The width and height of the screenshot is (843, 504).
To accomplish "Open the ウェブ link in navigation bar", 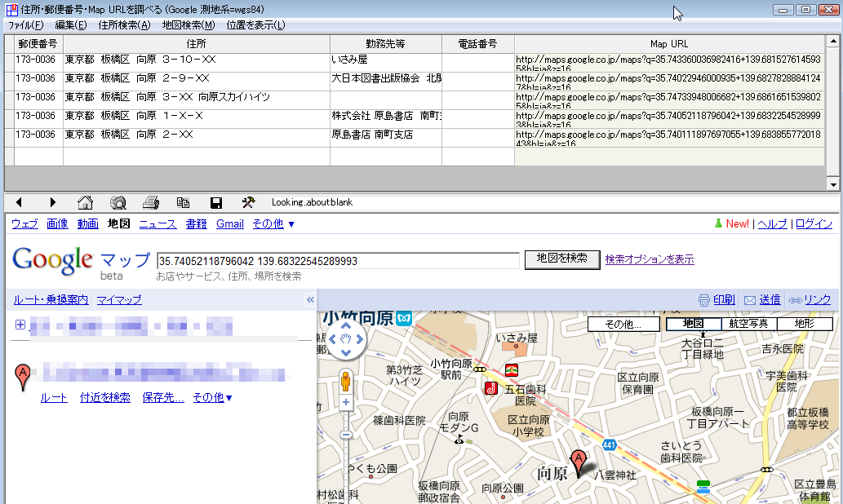I will pyautogui.click(x=24, y=224).
